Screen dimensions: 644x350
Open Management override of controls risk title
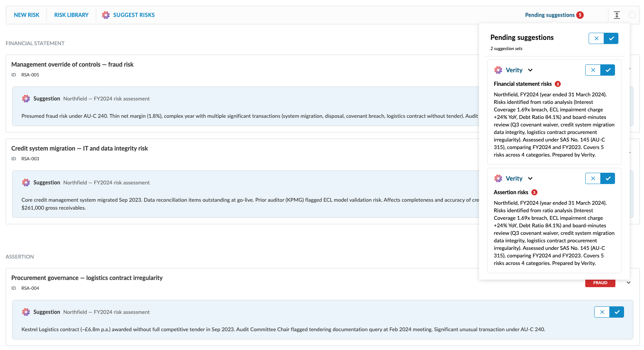pyautogui.click(x=72, y=64)
